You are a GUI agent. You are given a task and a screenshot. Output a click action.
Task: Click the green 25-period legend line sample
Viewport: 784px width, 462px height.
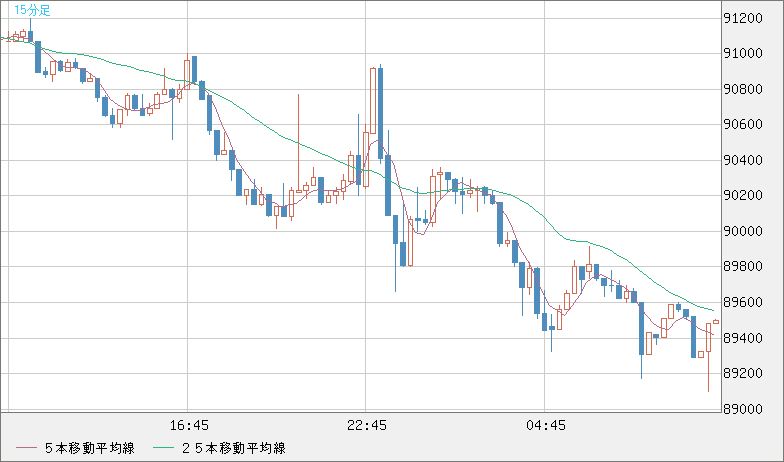(x=164, y=448)
